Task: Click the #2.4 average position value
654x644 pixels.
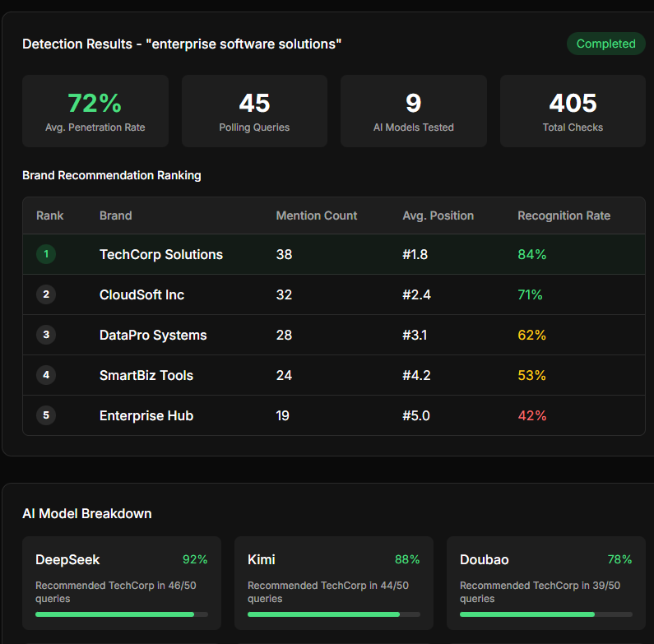Action: tap(417, 295)
